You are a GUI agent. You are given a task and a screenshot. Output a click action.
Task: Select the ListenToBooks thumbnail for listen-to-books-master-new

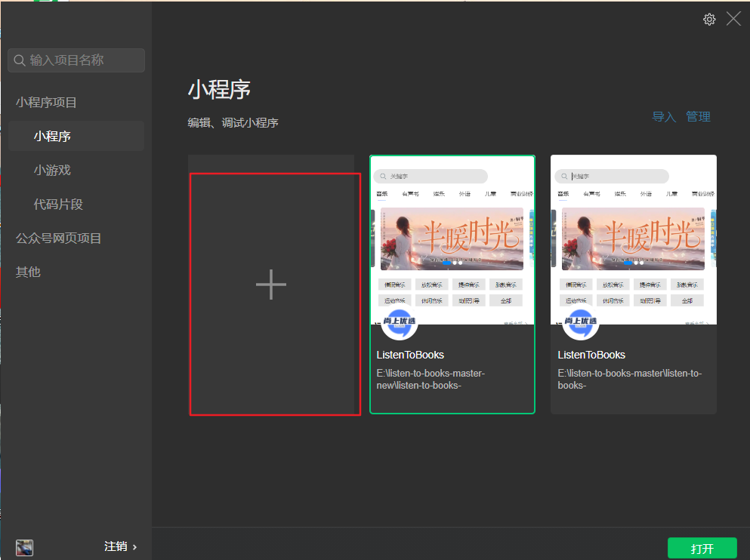coord(452,240)
